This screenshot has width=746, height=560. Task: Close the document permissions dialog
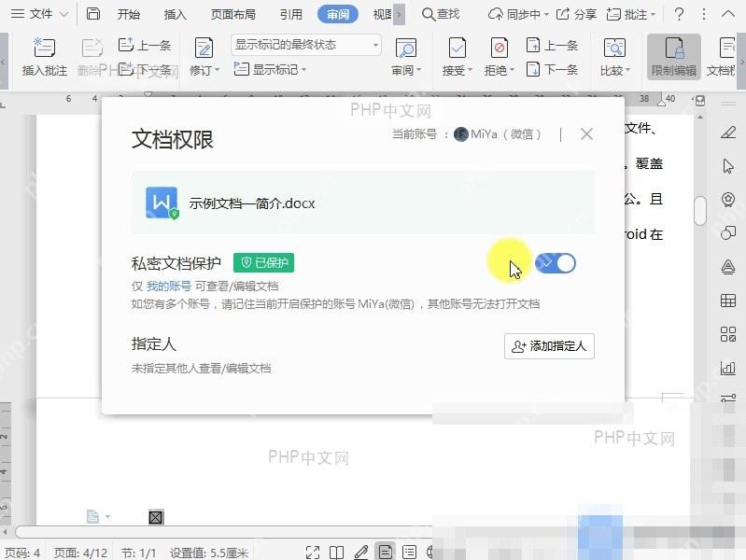586,134
